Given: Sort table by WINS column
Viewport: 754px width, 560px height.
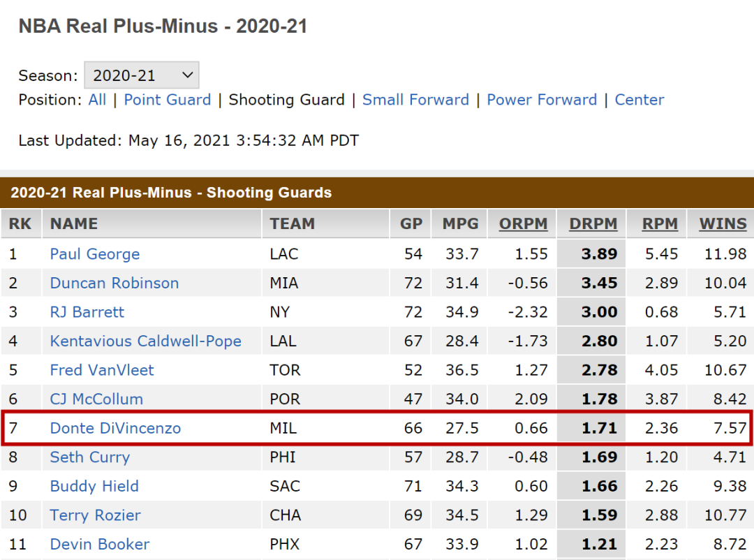Looking at the screenshot, I should coord(723,223).
